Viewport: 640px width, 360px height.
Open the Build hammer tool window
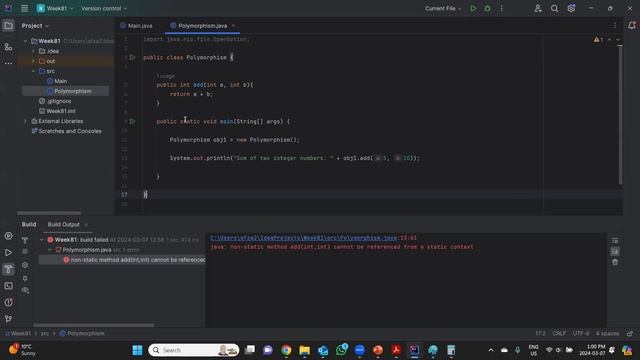coord(8,269)
